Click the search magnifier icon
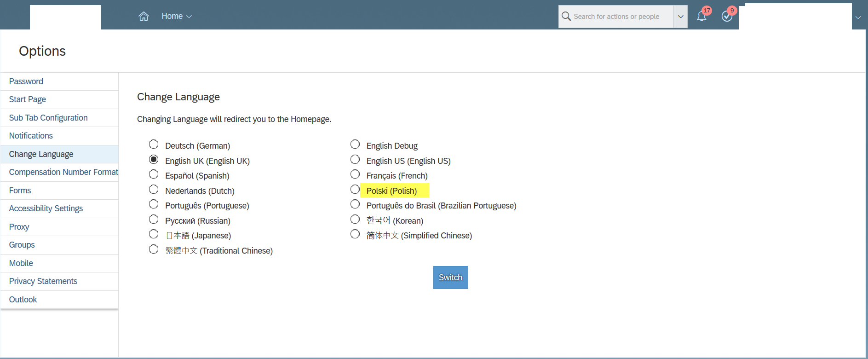Image resolution: width=868 pixels, height=359 pixels. pos(566,16)
